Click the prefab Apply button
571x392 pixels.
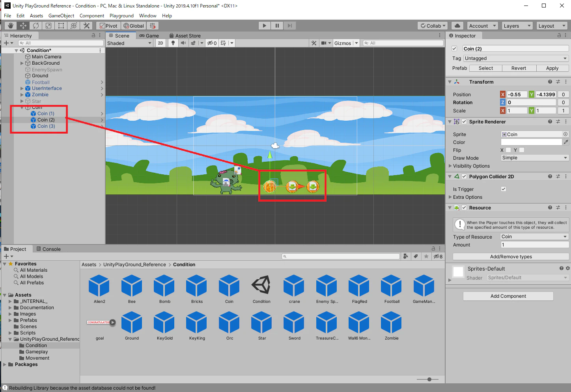(552, 68)
